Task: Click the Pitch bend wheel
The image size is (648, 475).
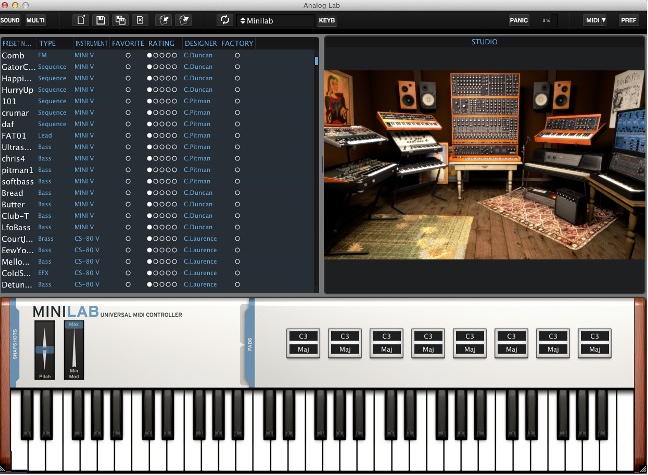Action: click(45, 350)
